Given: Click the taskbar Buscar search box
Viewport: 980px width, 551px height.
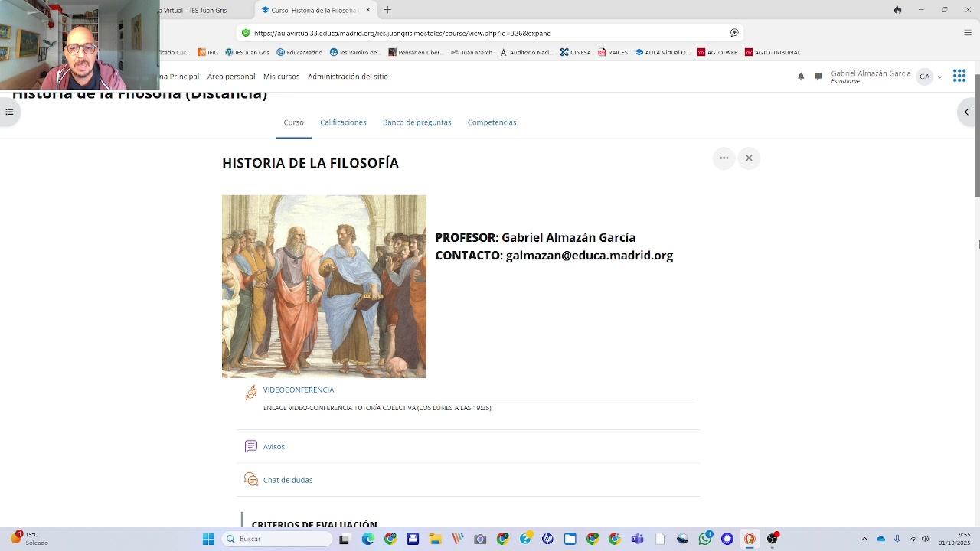Looking at the screenshot, I should tap(278, 539).
